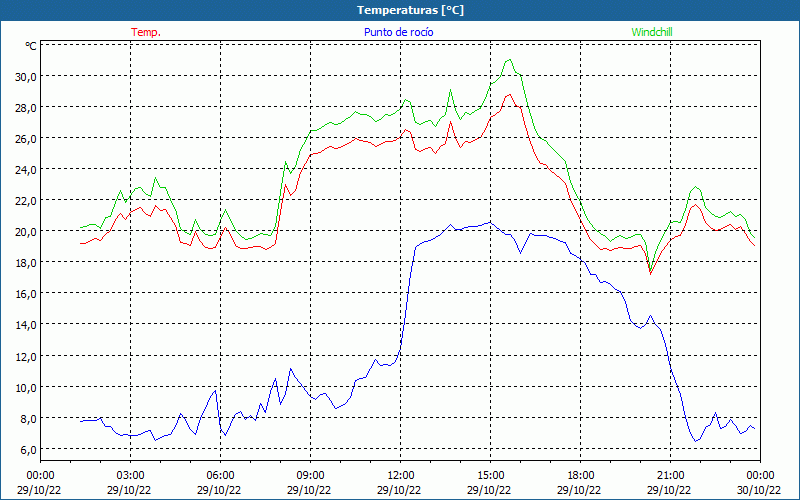
Task: Select the green Windchill legend label
Action: tap(652, 32)
